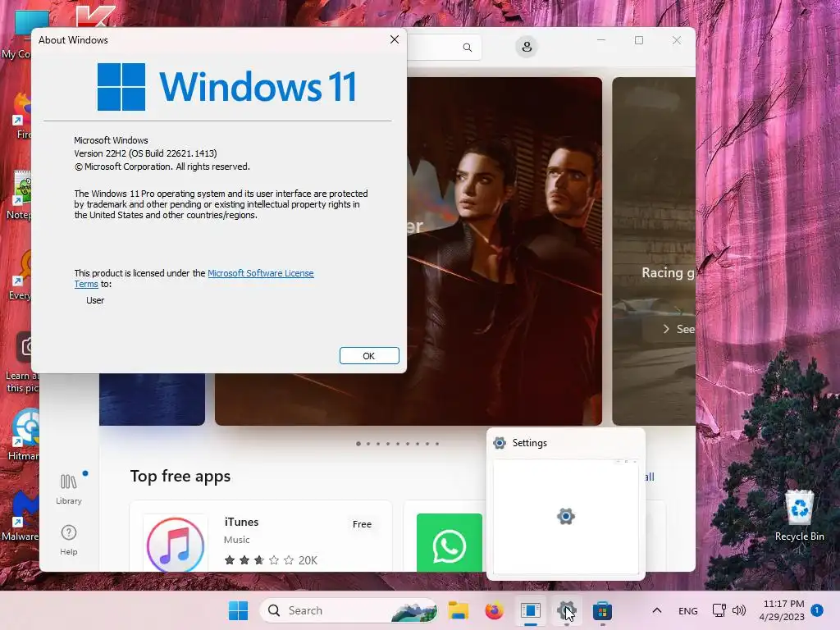
Task: Click the Free button for iTunes
Action: coord(362,524)
